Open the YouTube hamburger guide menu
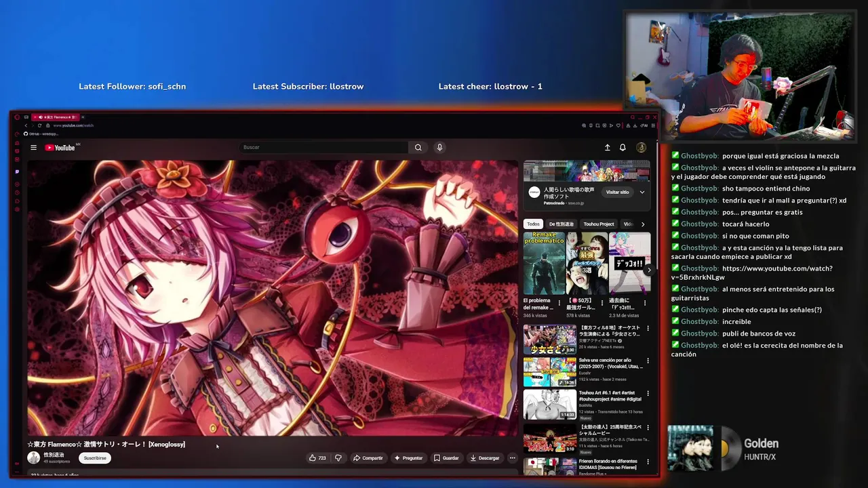 33,148
